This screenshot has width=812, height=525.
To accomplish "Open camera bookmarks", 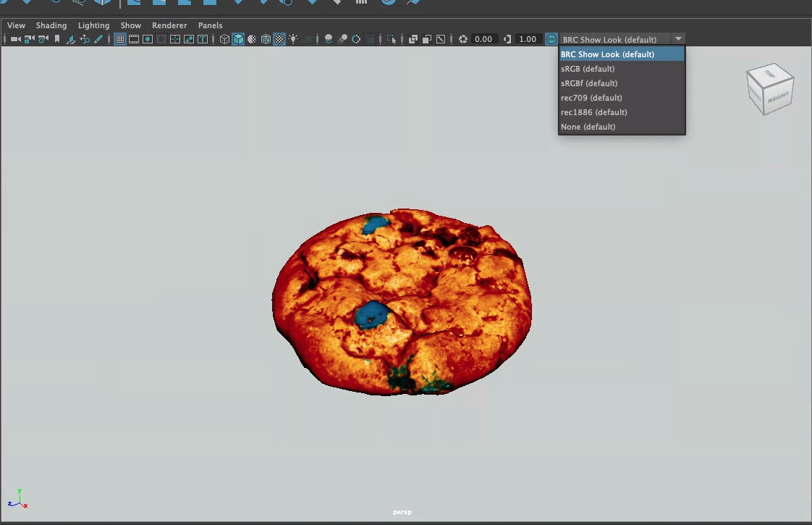I will 57,39.
